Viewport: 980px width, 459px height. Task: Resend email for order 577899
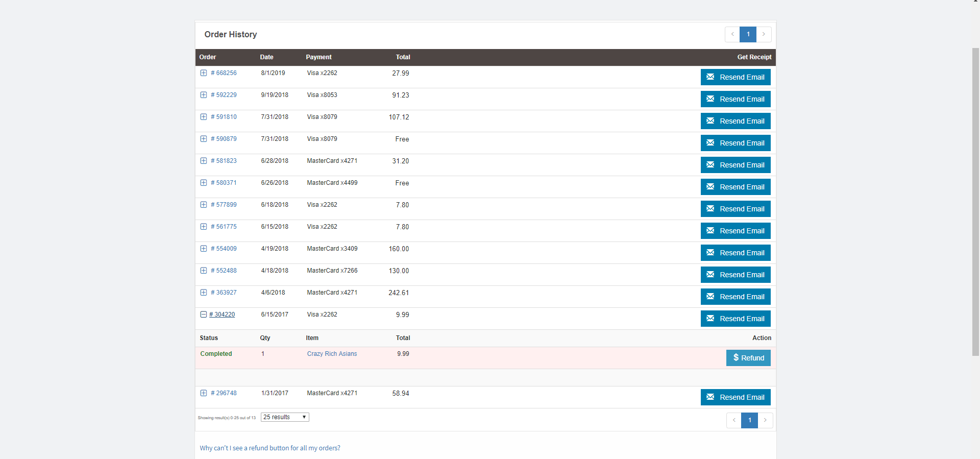coord(736,209)
